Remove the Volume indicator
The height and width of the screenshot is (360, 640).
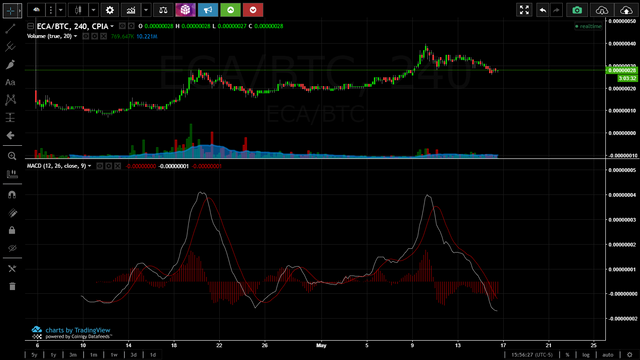(x=103, y=36)
